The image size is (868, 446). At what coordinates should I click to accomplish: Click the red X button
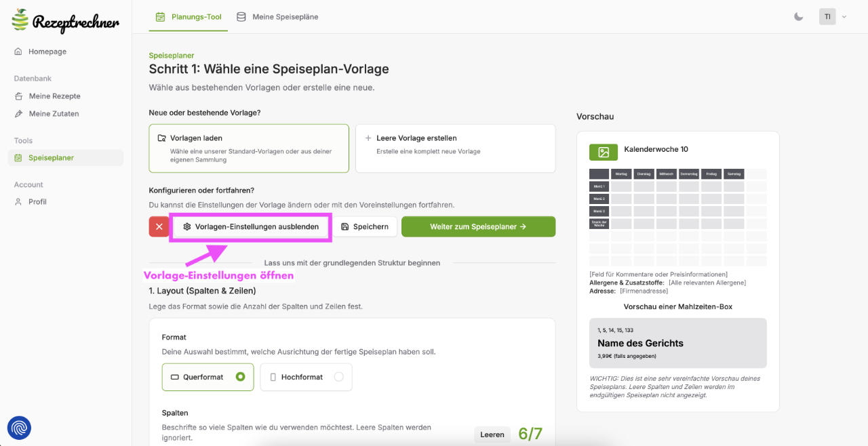click(159, 226)
